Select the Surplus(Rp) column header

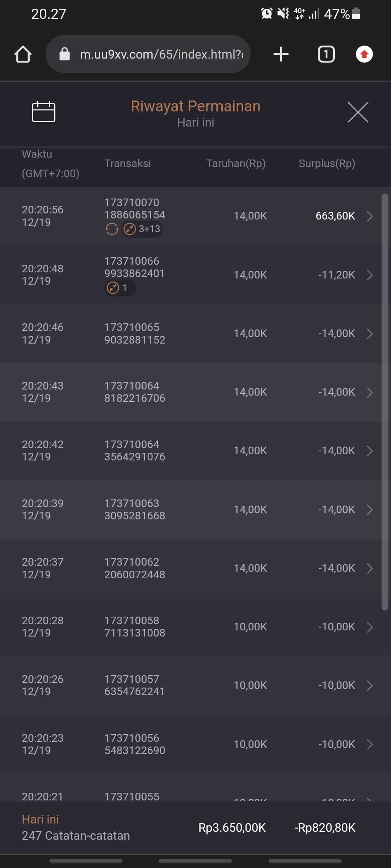pos(327,163)
